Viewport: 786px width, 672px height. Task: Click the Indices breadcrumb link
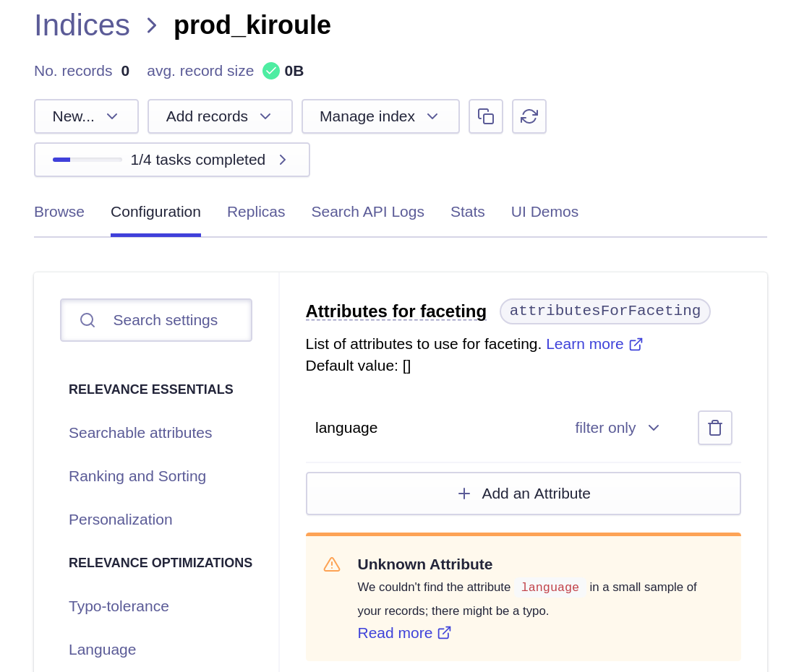click(82, 25)
